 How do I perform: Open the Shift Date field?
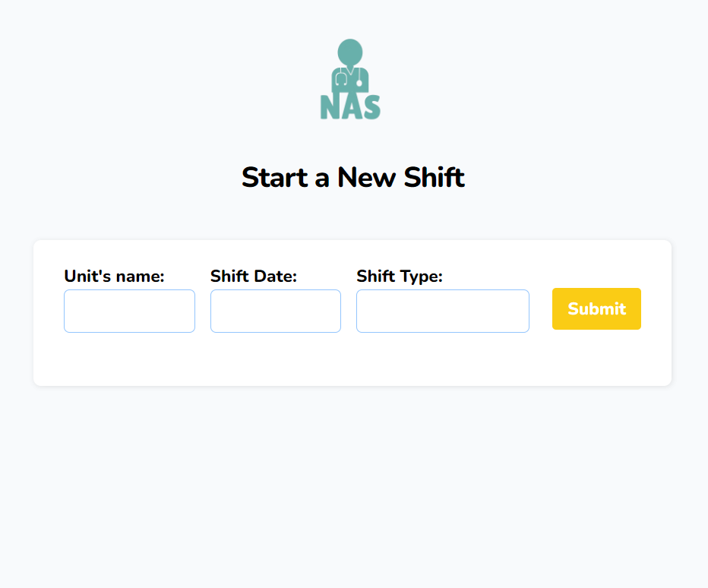pyautogui.click(x=276, y=311)
